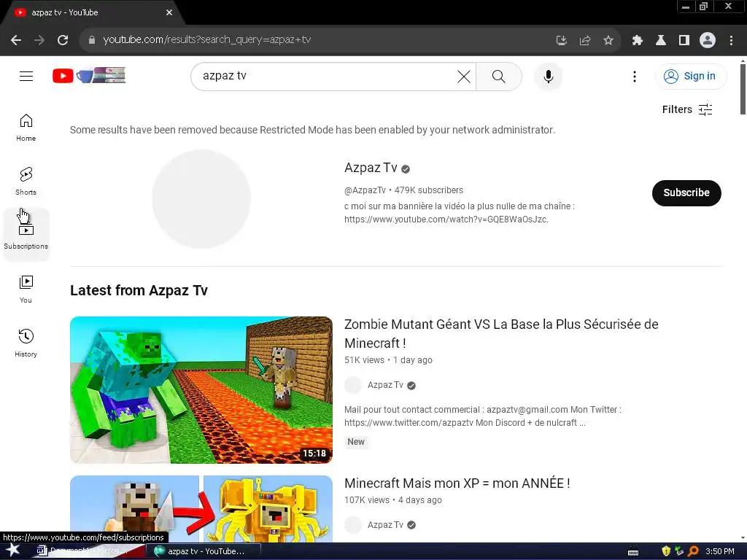Image resolution: width=747 pixels, height=560 pixels.
Task: Click the taskbar clock 3:50 PM
Action: [719, 551]
